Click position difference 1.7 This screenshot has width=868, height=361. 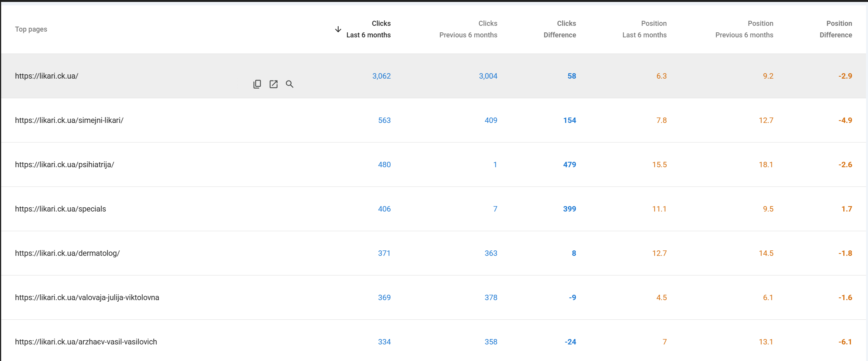[x=847, y=209]
